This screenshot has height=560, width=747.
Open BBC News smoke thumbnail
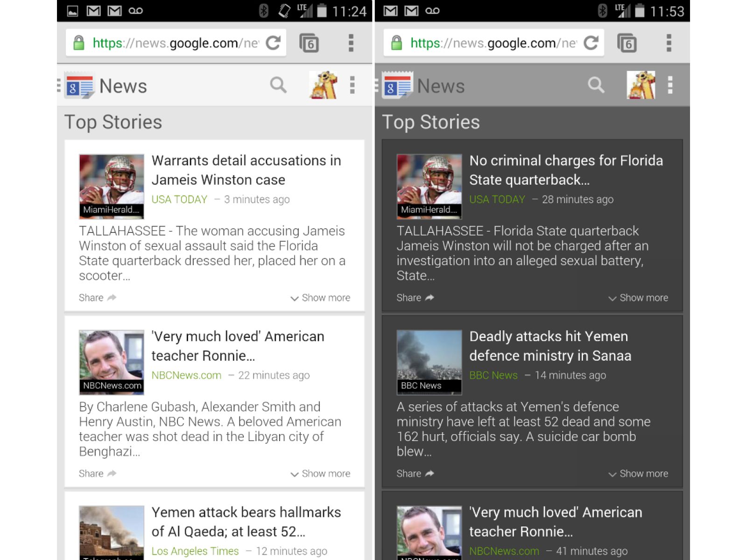[429, 363]
